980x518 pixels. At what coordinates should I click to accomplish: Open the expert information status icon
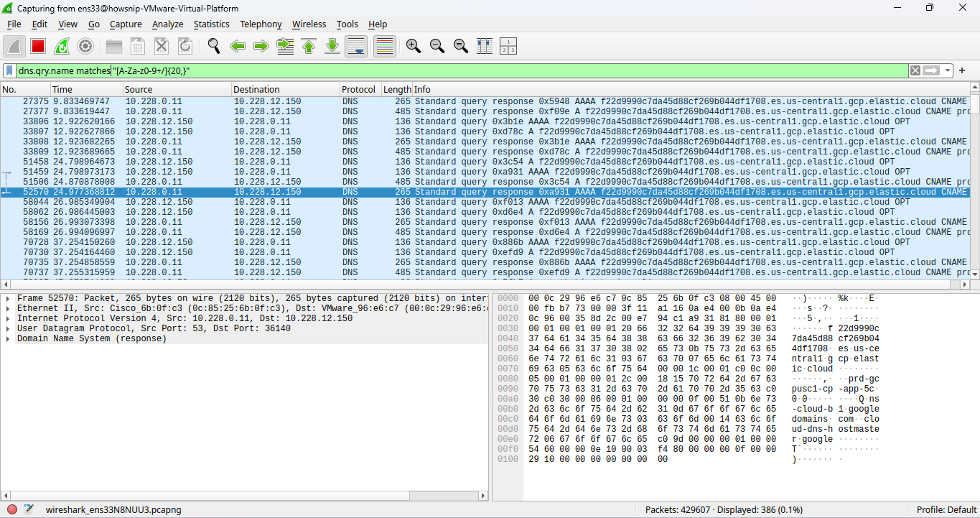click(x=12, y=509)
